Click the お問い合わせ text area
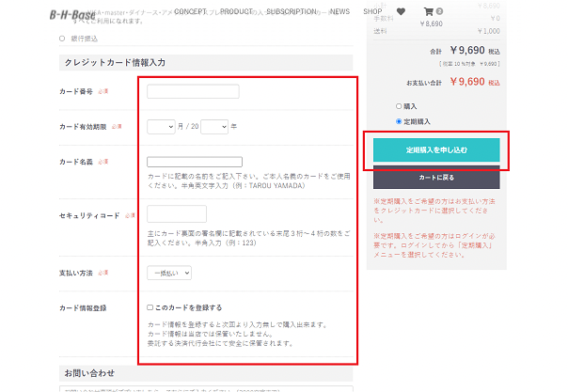568x392 pixels. pos(206,389)
